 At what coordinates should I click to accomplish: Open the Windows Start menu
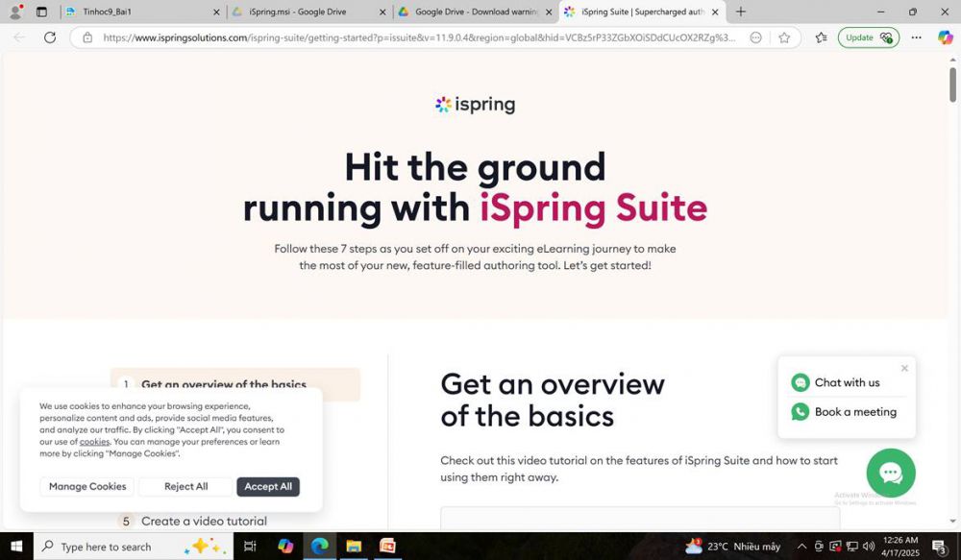tap(16, 546)
